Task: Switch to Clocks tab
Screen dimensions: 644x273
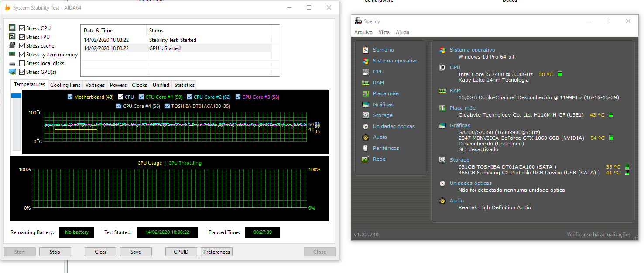Action: click(140, 85)
